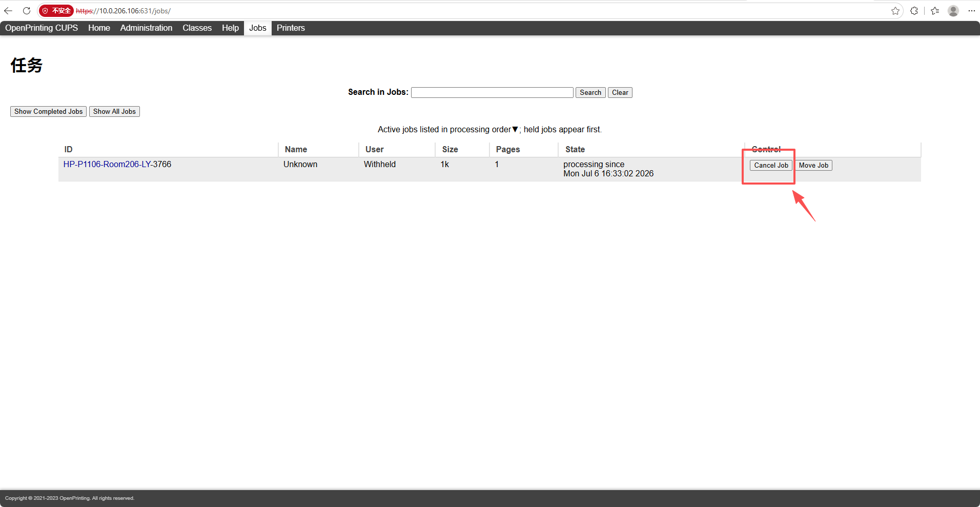Image resolution: width=980 pixels, height=507 pixels.
Task: Open the favorites list icon
Action: 935,11
